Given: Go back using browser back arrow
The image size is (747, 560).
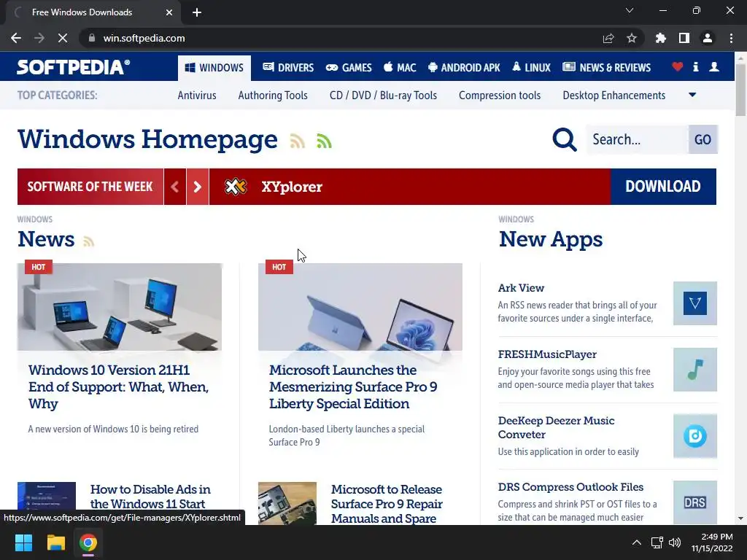Looking at the screenshot, I should [16, 38].
